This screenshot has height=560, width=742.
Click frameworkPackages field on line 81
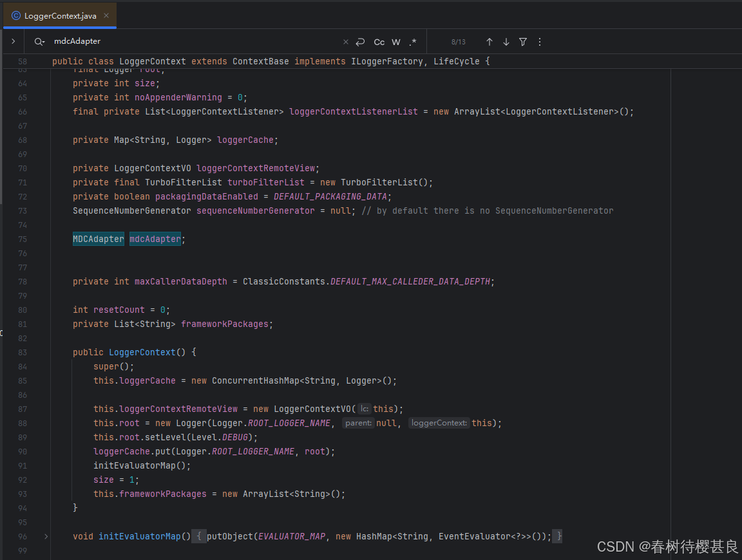coord(225,324)
